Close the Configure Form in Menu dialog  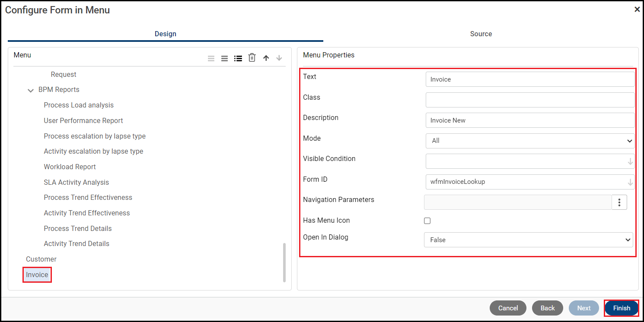click(637, 9)
